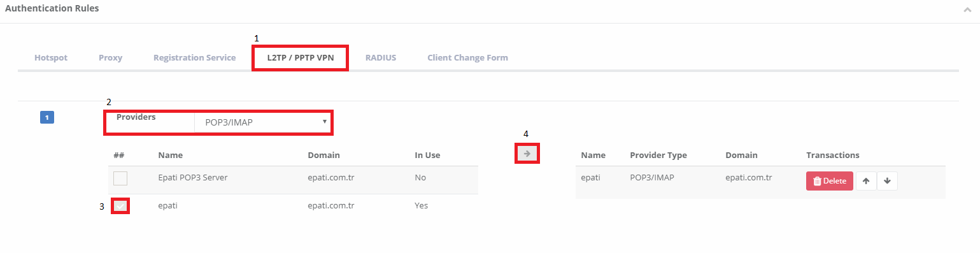
Task: Click the right arrow transfer icon
Action: point(527,154)
